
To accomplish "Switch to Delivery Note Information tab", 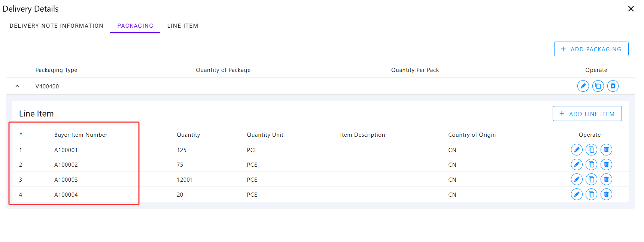I will click(57, 26).
